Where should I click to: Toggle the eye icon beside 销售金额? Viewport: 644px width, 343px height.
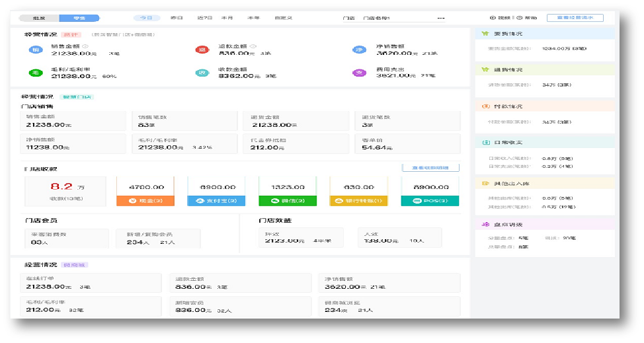pyautogui.click(x=85, y=46)
